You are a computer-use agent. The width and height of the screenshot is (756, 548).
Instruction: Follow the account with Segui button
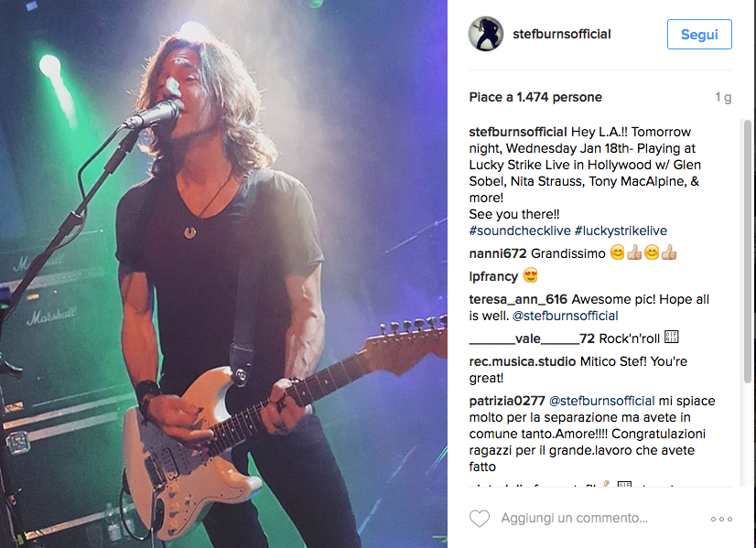(699, 34)
